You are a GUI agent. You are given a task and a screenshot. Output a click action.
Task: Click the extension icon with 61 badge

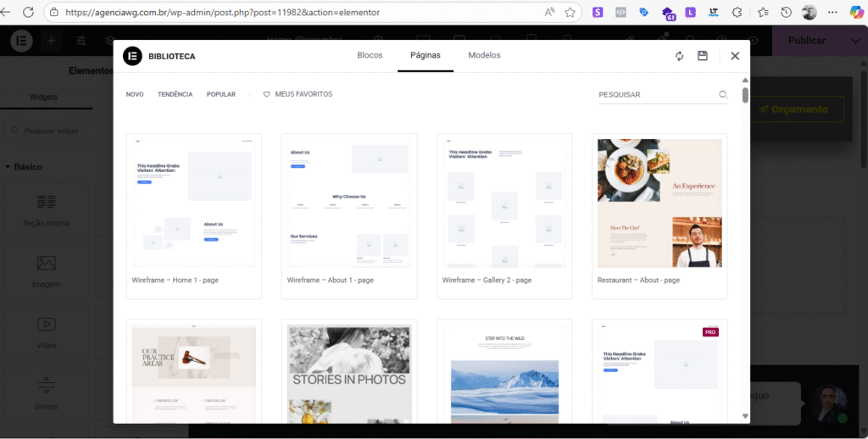coord(668,14)
